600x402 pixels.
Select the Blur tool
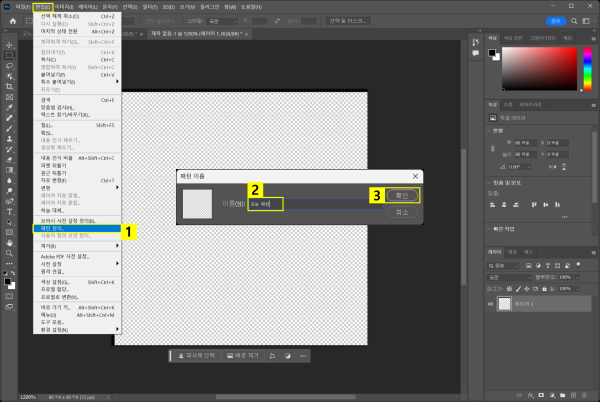point(9,180)
